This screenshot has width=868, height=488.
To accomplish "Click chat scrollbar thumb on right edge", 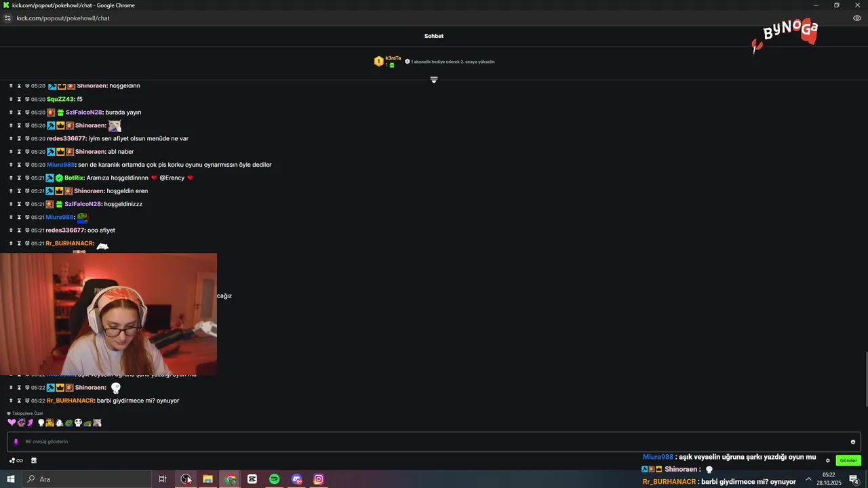I will pos(865,381).
